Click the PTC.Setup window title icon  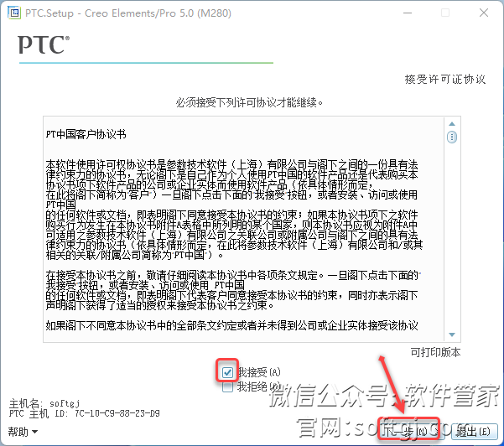coord(13,13)
